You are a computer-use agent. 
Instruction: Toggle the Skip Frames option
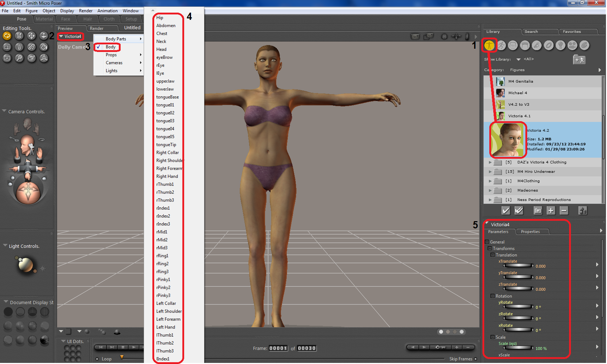(476, 359)
